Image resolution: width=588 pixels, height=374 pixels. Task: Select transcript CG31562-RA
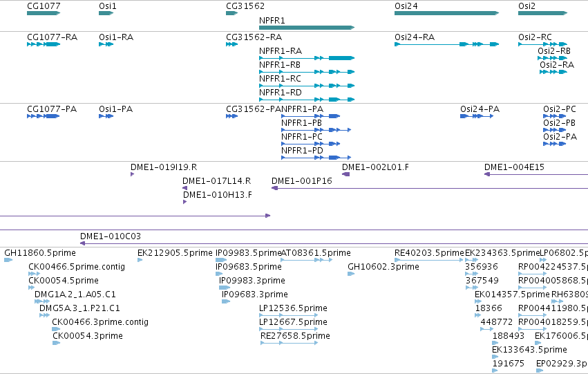pos(231,44)
